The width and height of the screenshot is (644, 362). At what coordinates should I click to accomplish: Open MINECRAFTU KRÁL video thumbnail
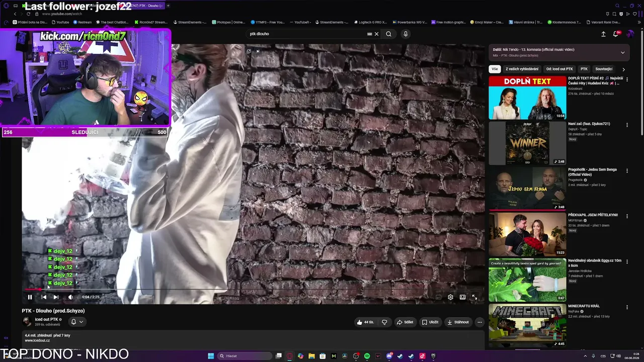(527, 325)
